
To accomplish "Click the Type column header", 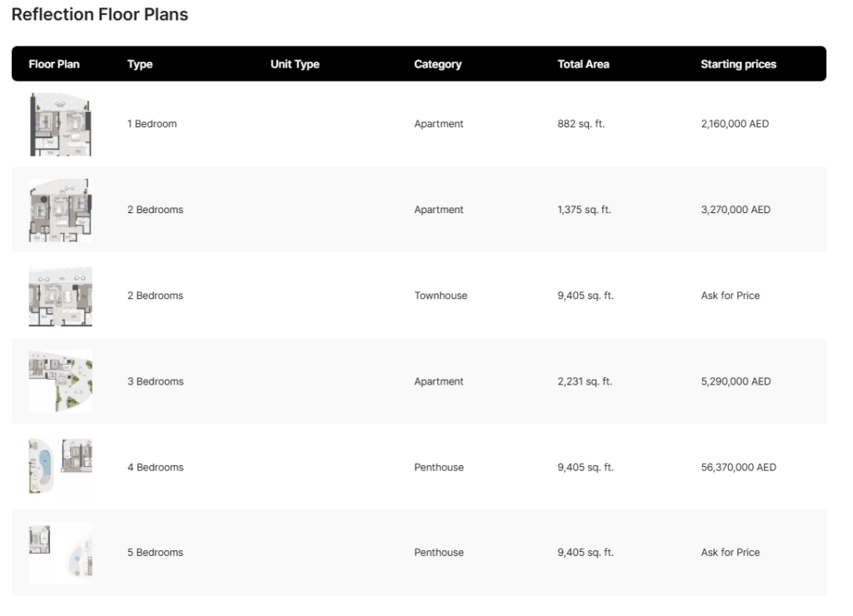I will tap(140, 64).
